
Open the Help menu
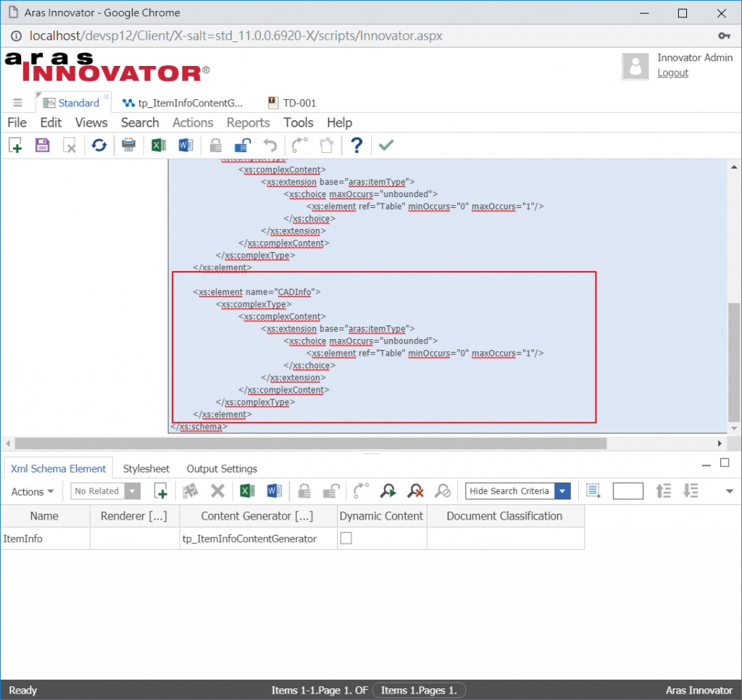(339, 122)
